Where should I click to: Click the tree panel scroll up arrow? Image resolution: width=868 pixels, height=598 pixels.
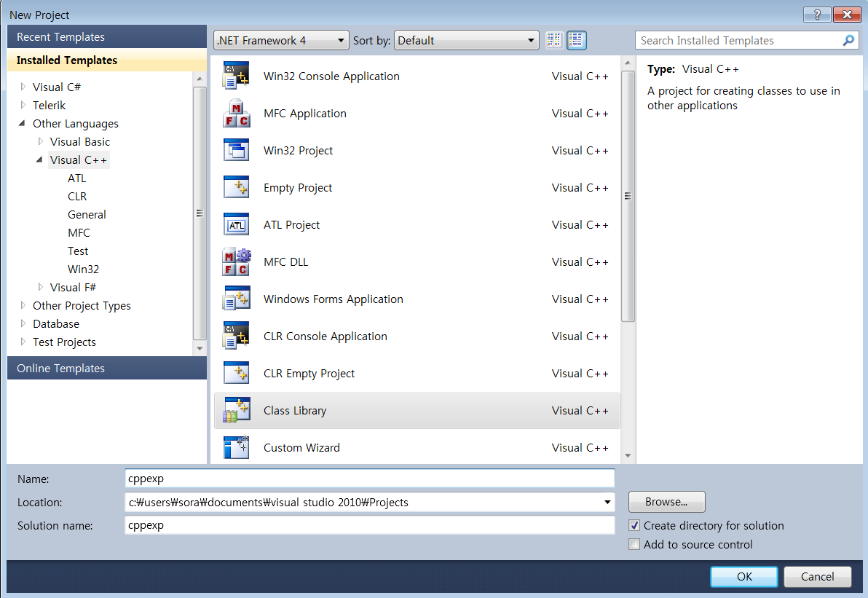[200, 79]
